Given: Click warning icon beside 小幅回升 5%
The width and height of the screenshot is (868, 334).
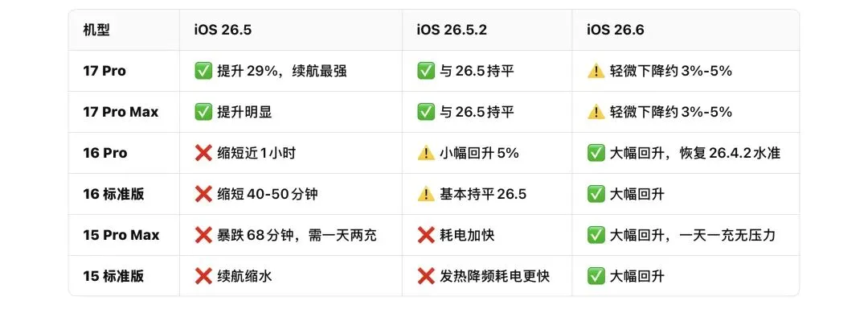Looking at the screenshot, I should click(x=426, y=153).
